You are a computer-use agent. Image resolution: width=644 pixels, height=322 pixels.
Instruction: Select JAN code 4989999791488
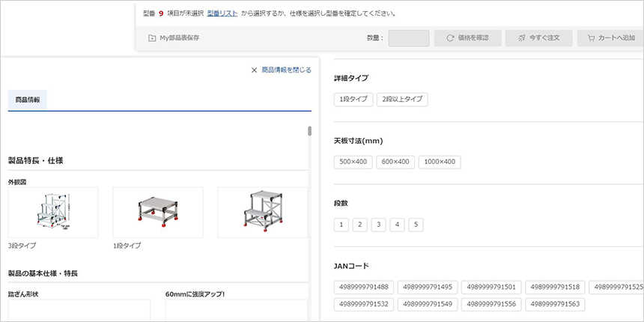364,288
